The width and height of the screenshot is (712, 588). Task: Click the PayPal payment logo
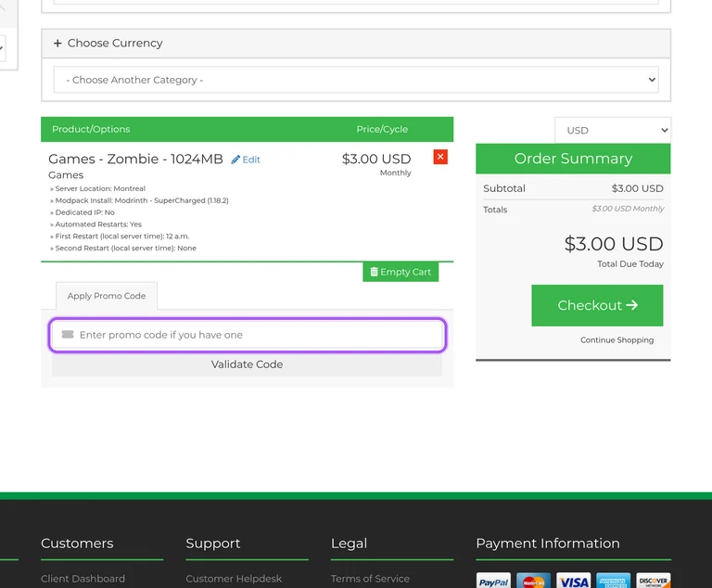(493, 581)
